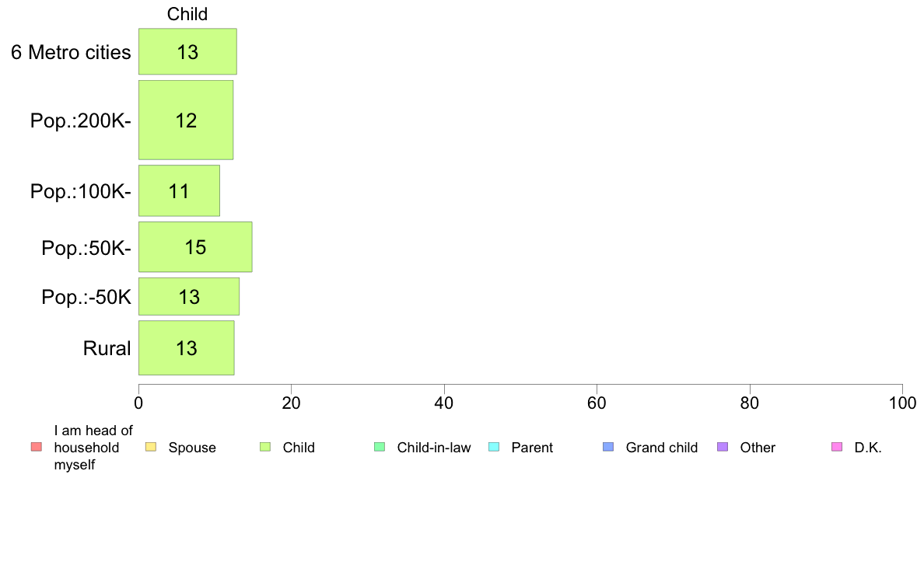Image resolution: width=924 pixels, height=572 pixels.
Task: Select the Pop.:50K- bar showing 15
Action: 195,247
